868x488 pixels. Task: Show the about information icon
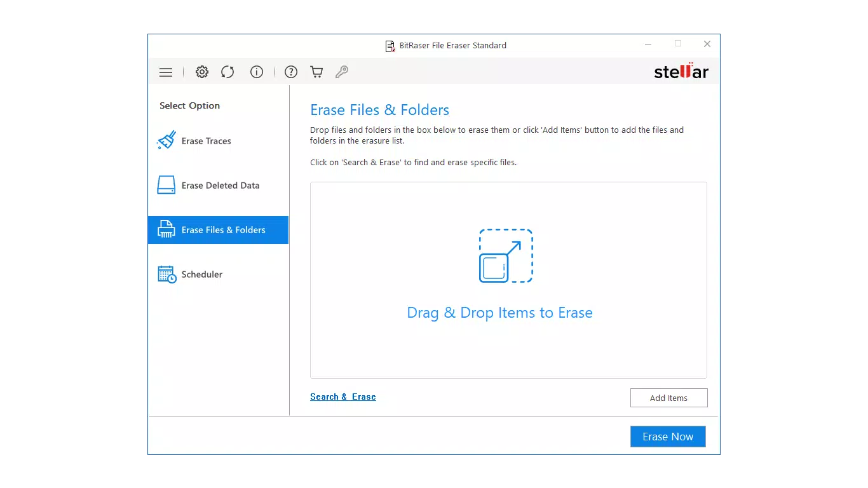coord(257,72)
